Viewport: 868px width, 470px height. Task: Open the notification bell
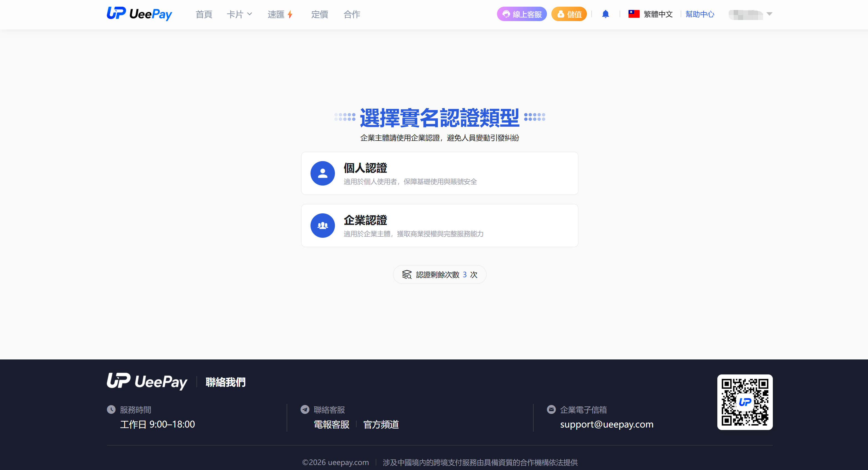pyautogui.click(x=605, y=14)
